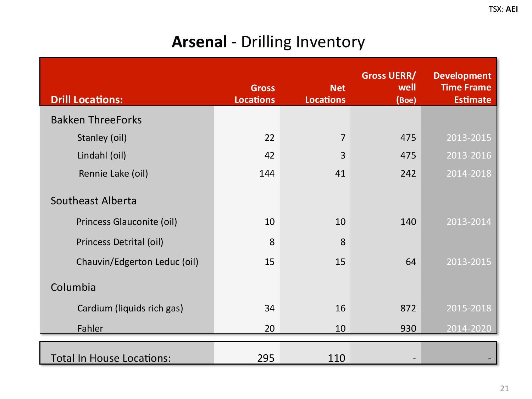Click Fahler's gross locations value 20
The height and width of the screenshot is (399, 532).
pos(270,328)
